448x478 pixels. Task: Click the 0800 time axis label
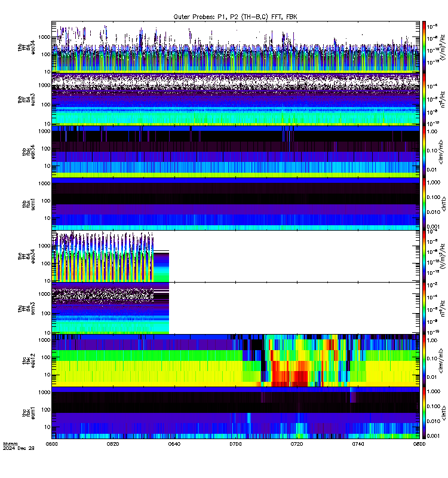pyautogui.click(x=419, y=444)
